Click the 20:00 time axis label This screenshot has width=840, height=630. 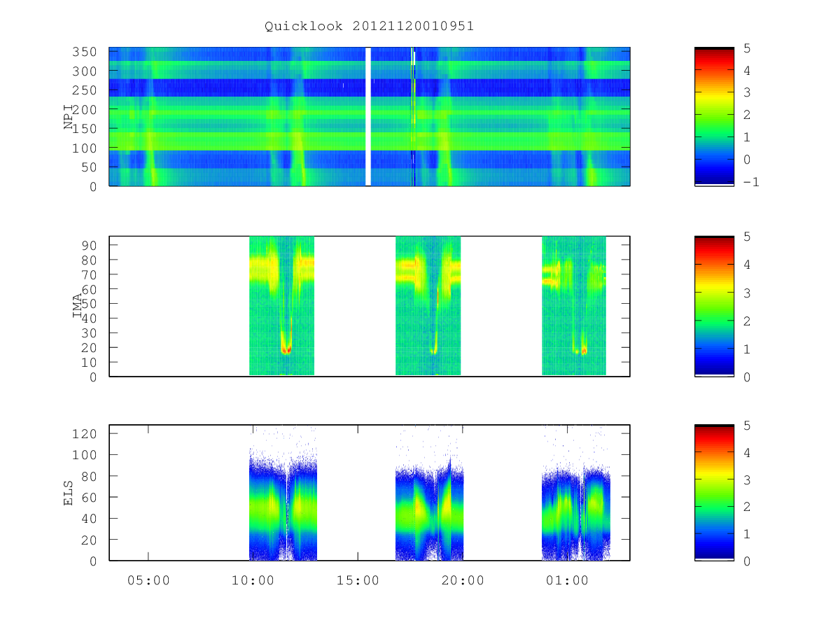click(463, 580)
